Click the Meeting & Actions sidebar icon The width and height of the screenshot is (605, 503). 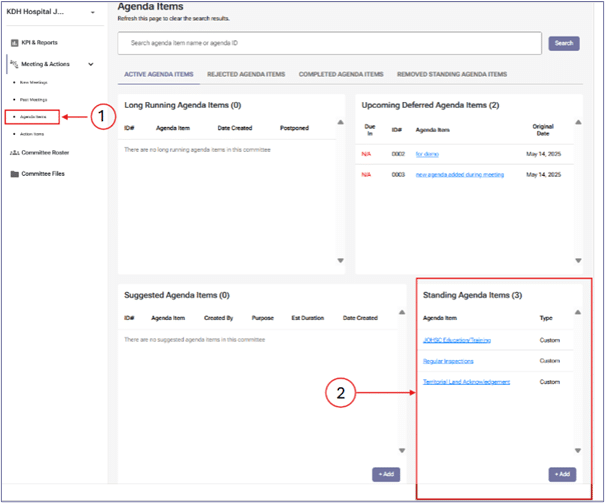tap(14, 64)
